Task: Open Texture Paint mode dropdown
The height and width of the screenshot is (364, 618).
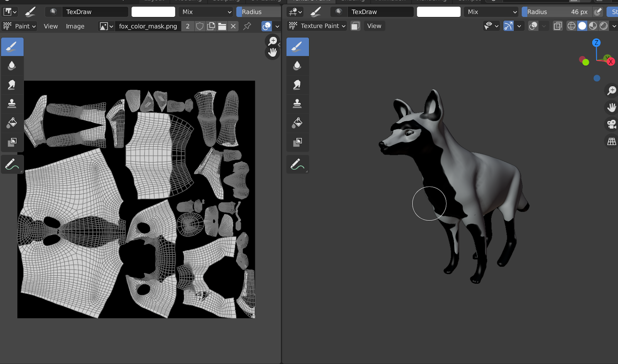Action: pos(317,26)
